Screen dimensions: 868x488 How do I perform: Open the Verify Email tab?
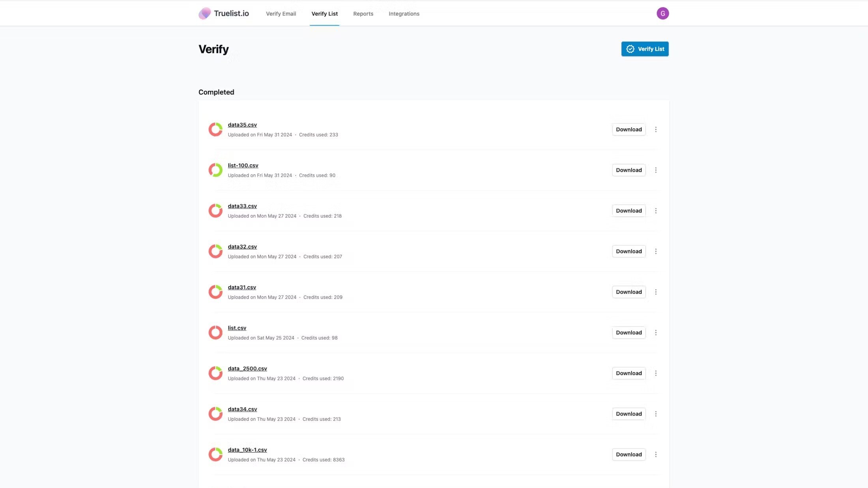(281, 13)
